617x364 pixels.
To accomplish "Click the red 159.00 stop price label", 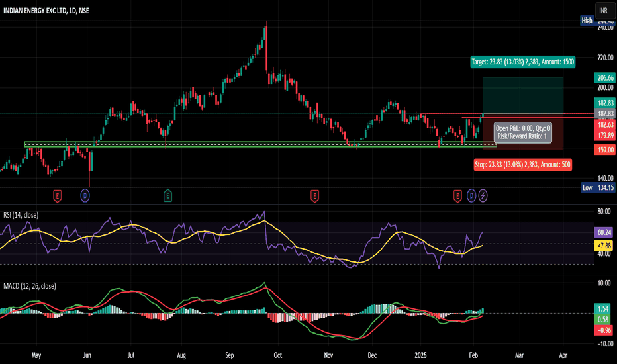I will 605,150.
